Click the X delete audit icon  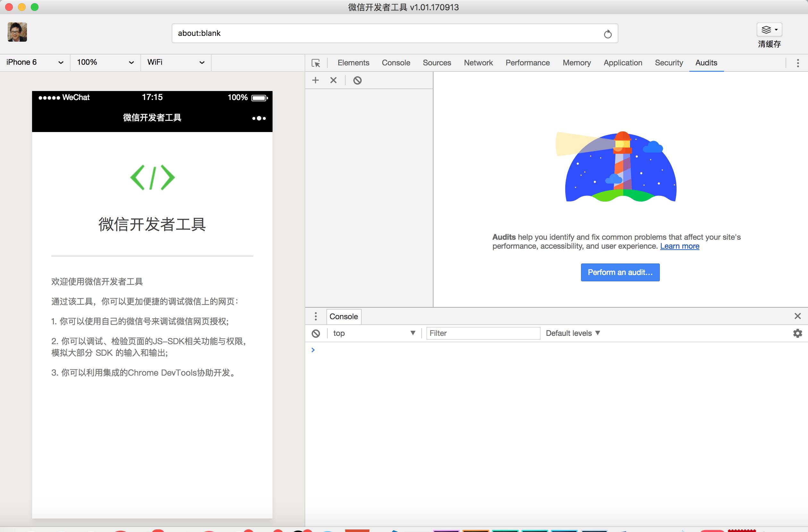pyautogui.click(x=333, y=80)
